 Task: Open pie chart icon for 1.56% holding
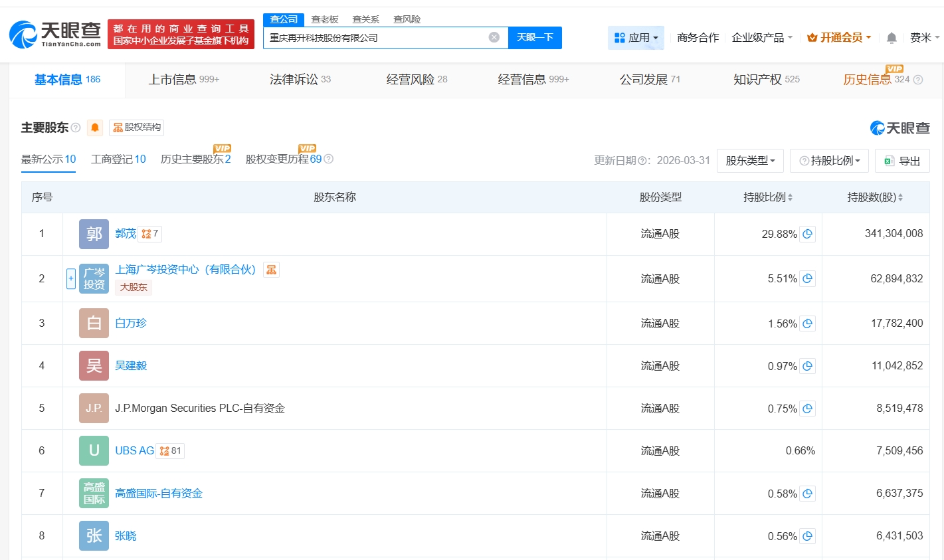807,324
